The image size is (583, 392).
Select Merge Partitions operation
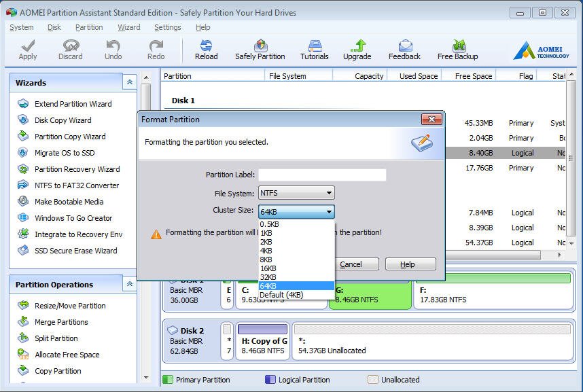point(53,322)
